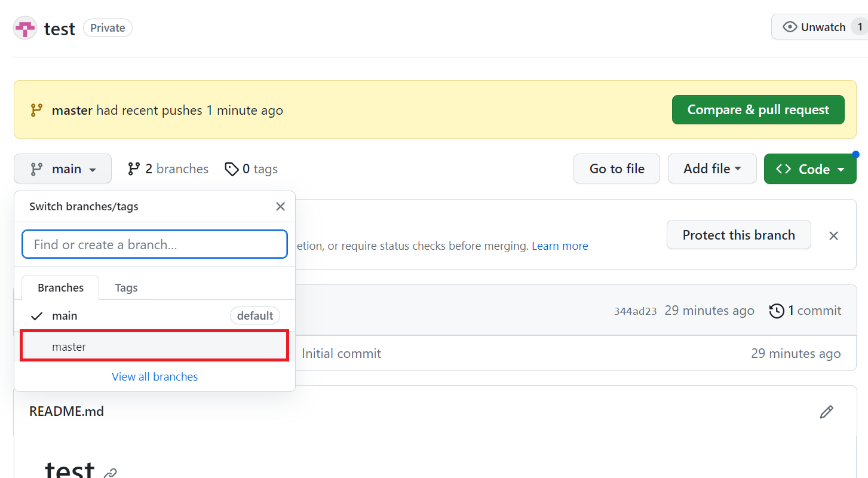The height and width of the screenshot is (478, 868).
Task: Click the branch icon in yellow push banner
Action: tap(36, 110)
